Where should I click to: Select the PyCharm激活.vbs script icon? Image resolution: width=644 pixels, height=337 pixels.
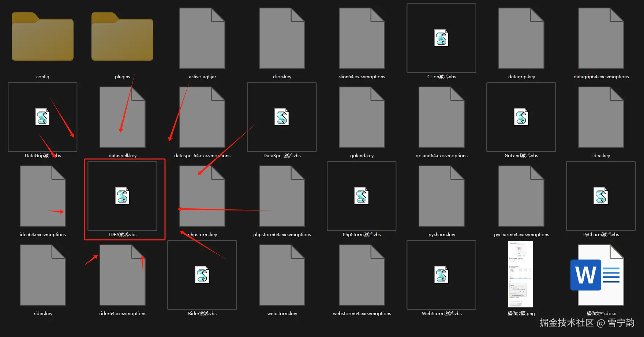tap(601, 196)
